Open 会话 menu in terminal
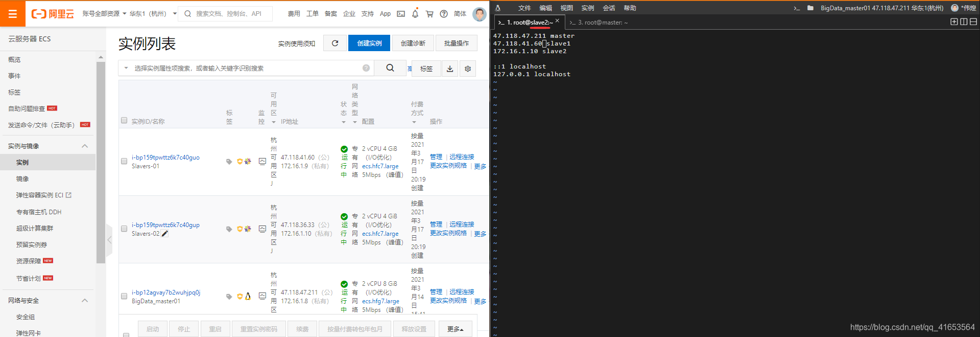Image resolution: width=980 pixels, height=337 pixels. click(x=609, y=8)
